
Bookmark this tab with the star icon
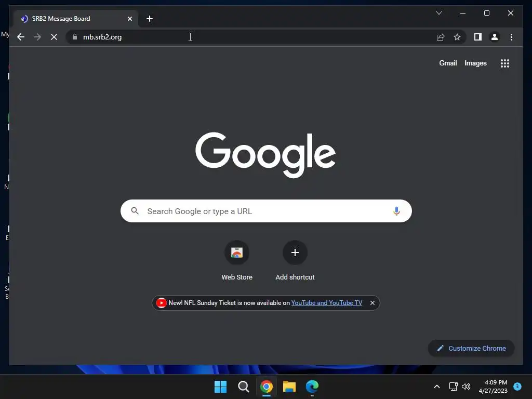click(x=457, y=37)
